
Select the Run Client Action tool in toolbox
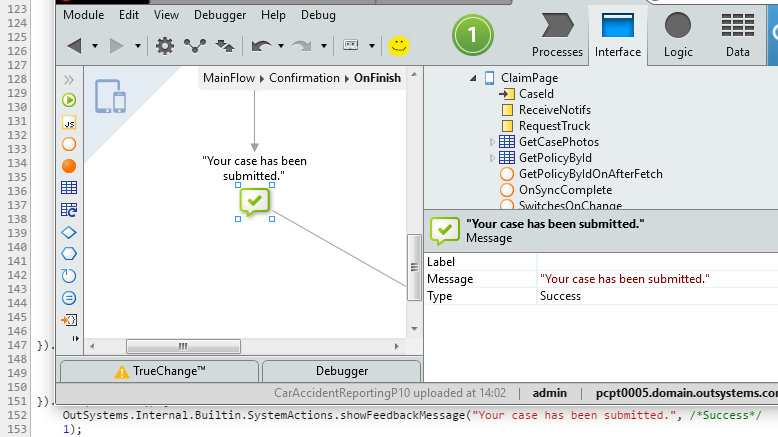[69, 144]
